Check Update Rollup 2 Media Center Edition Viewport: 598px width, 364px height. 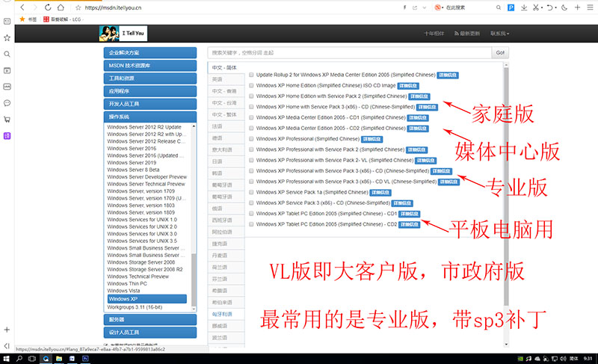(x=251, y=75)
